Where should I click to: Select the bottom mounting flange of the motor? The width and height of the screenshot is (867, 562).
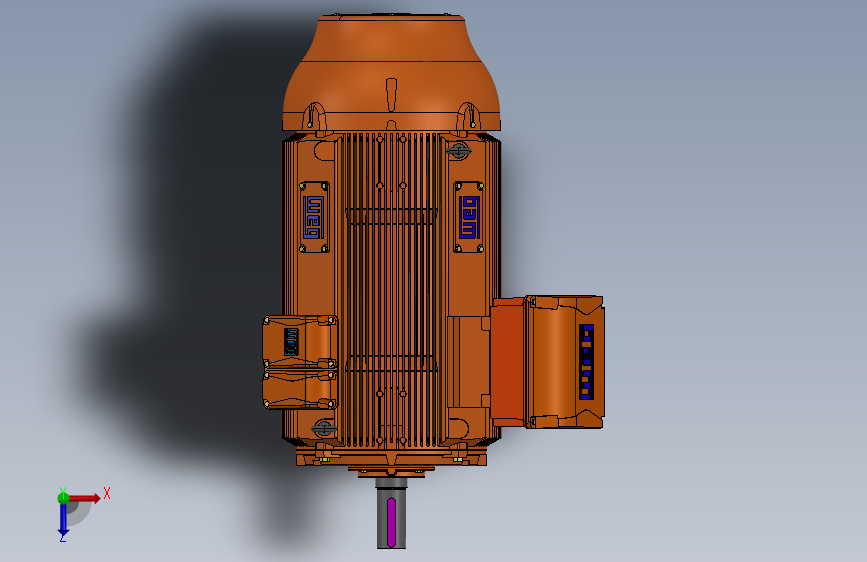[x=391, y=457]
